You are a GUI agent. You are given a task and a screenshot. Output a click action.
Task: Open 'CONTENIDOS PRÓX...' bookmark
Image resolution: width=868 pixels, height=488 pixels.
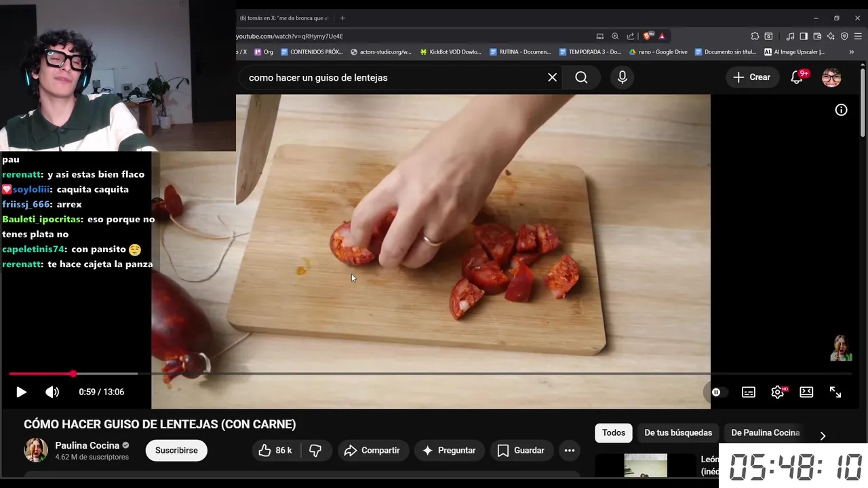point(312,52)
